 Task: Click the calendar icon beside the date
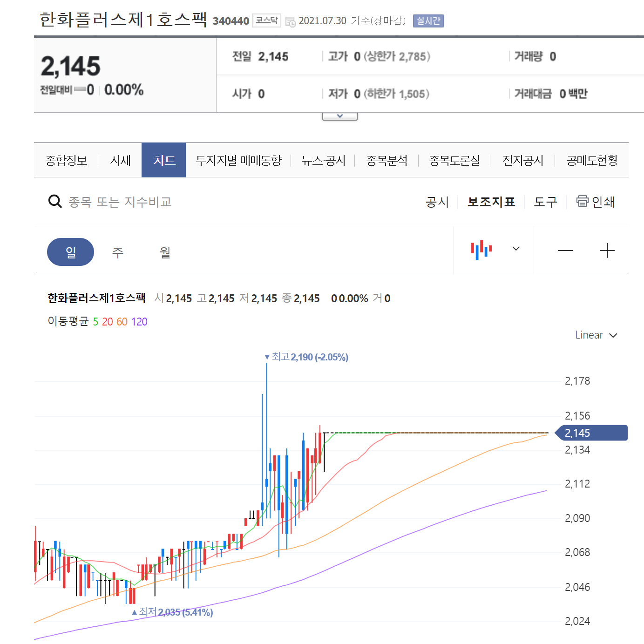[291, 21]
